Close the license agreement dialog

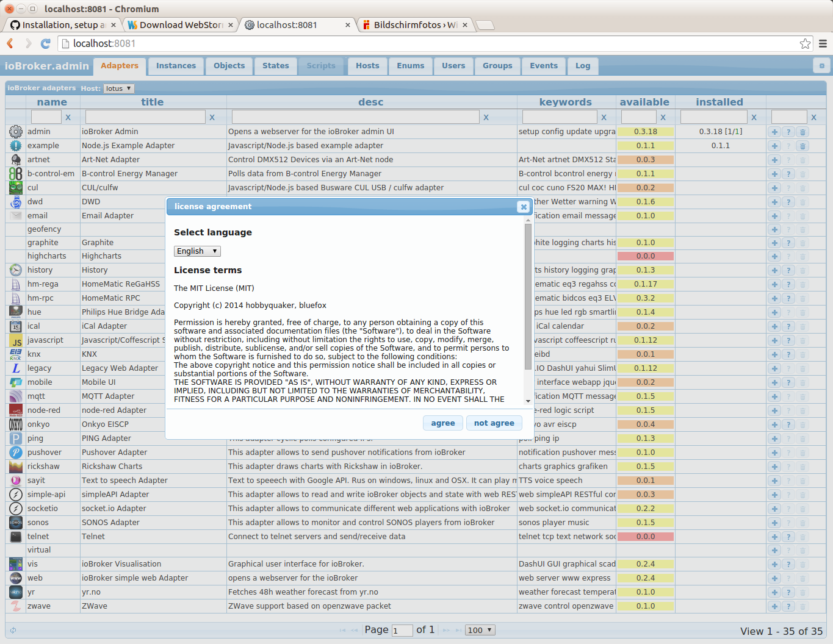524,207
